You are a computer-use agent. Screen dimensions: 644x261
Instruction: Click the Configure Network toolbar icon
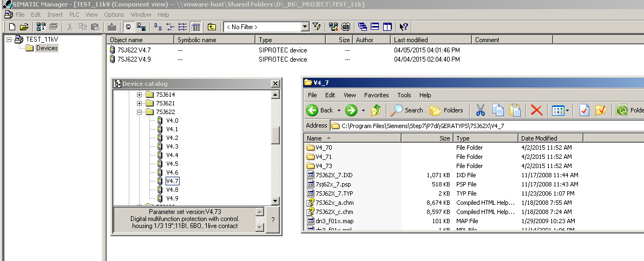point(333,27)
